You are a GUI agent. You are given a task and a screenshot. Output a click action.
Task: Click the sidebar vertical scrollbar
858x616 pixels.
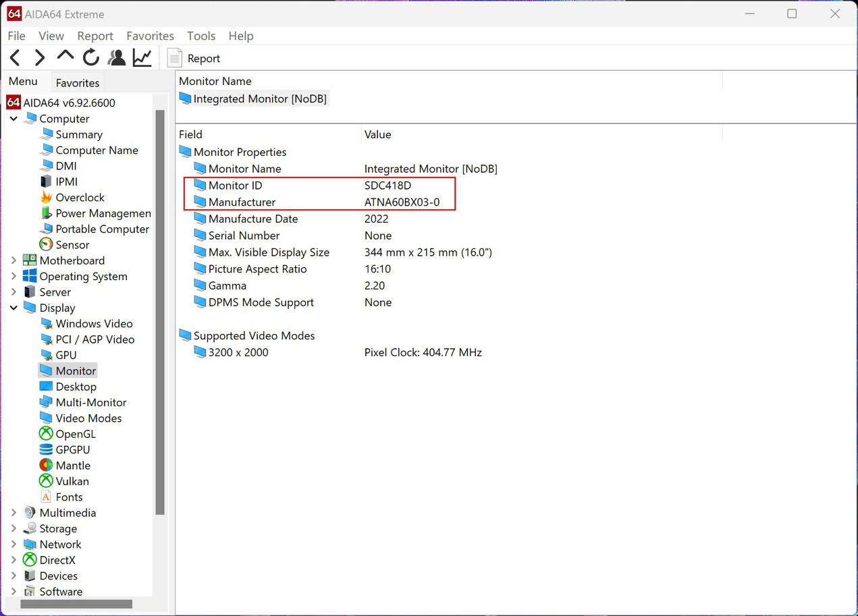(160, 312)
